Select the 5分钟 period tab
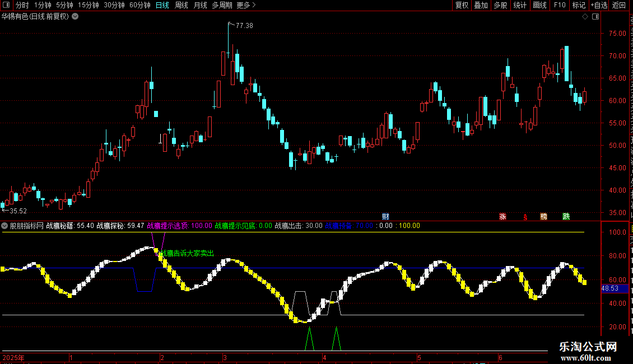Image resolution: width=633 pixels, height=364 pixels. (x=64, y=5)
